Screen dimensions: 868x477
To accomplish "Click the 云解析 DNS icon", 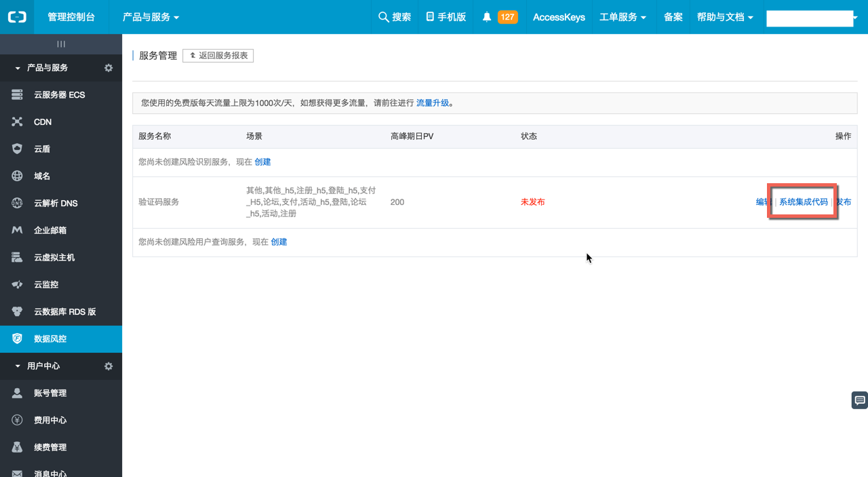I will [17, 203].
